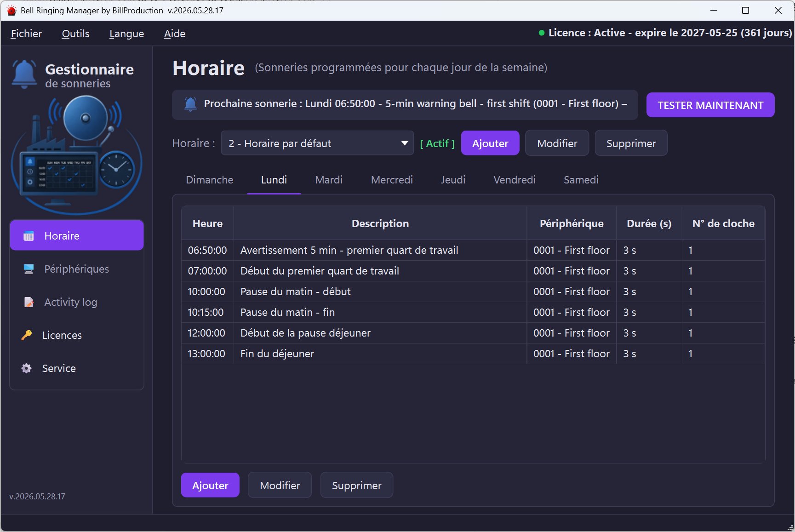
Task: Select the 12:00:00 time cell
Action: (207, 333)
